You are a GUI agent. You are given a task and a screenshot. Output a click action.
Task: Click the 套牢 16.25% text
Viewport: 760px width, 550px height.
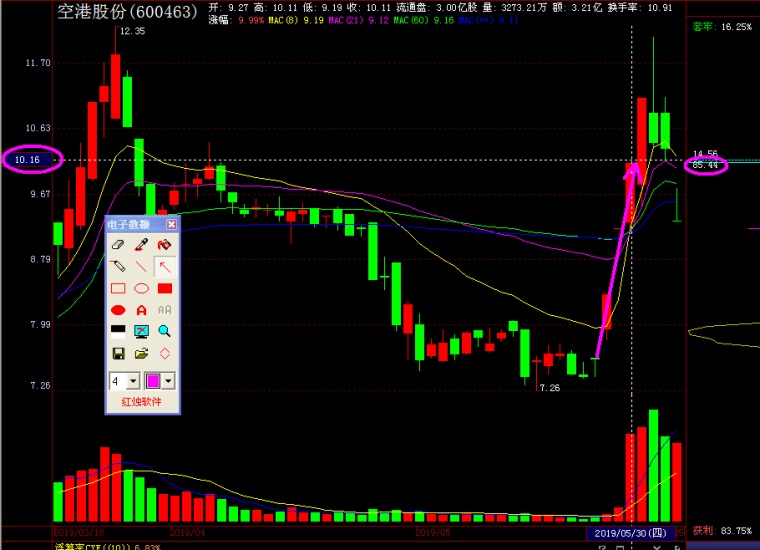click(722, 27)
